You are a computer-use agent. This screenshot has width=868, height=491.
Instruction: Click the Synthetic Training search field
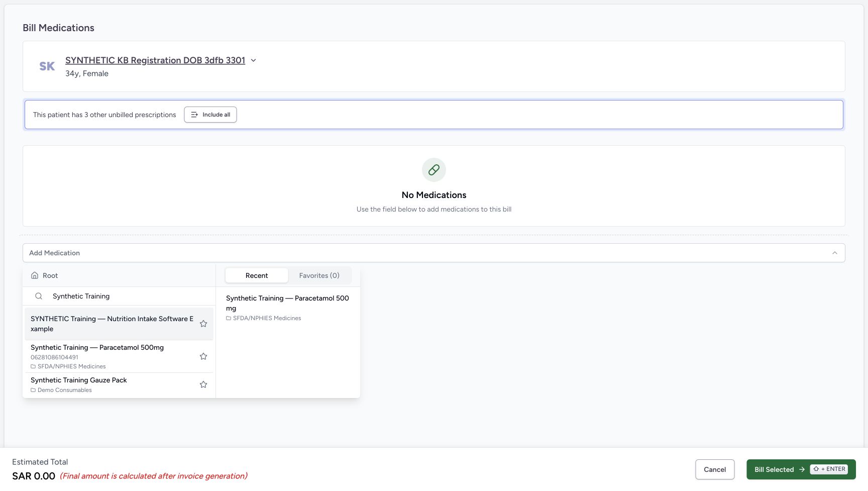tap(120, 296)
